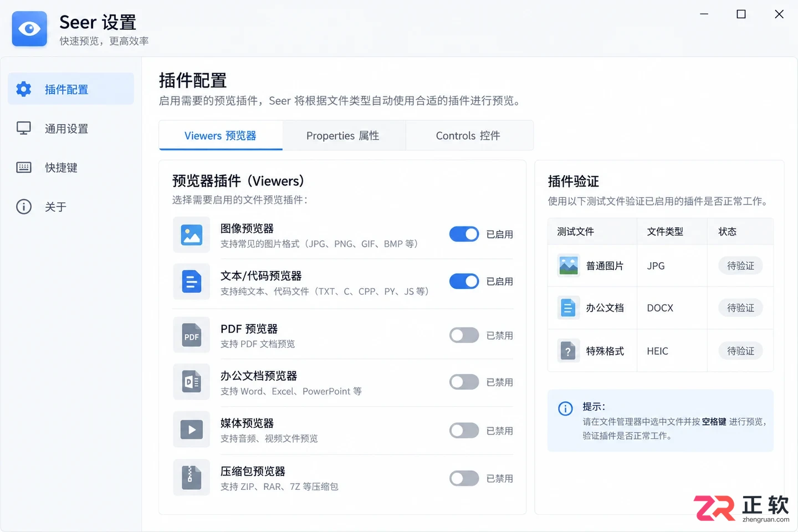Click the 空格键 text in the tip

[714, 422]
